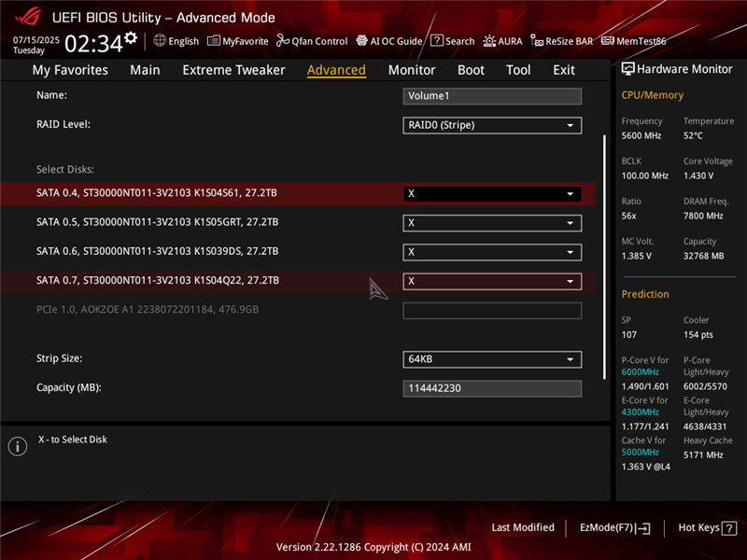Click the 6000MHz P-Core link value
Viewport: 747px width, 560px height.
[x=640, y=371]
